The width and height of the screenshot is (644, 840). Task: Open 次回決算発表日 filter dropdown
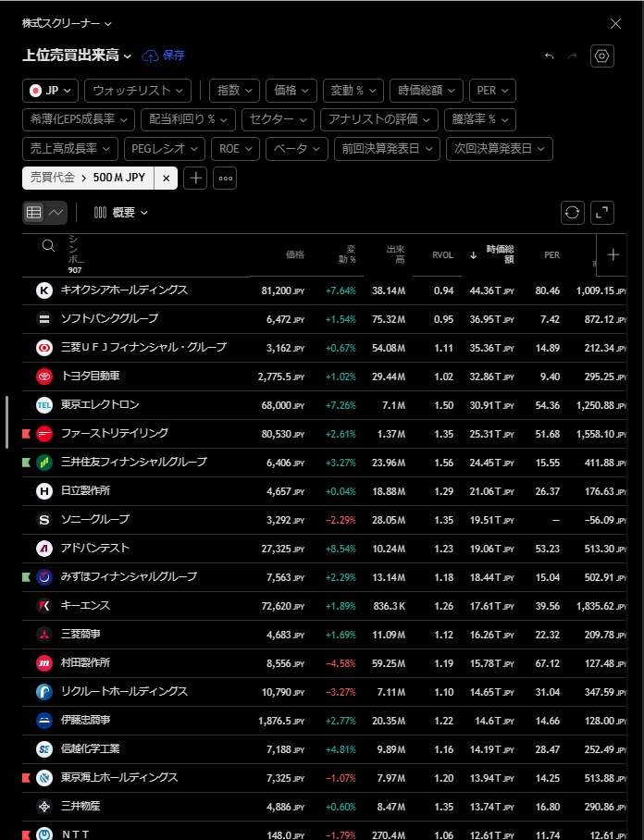tap(500, 149)
